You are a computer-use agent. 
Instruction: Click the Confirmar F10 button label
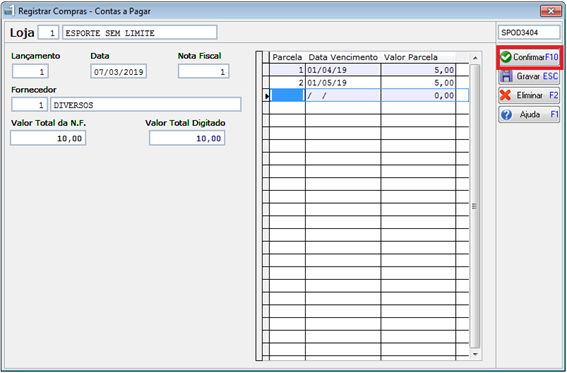(x=536, y=57)
